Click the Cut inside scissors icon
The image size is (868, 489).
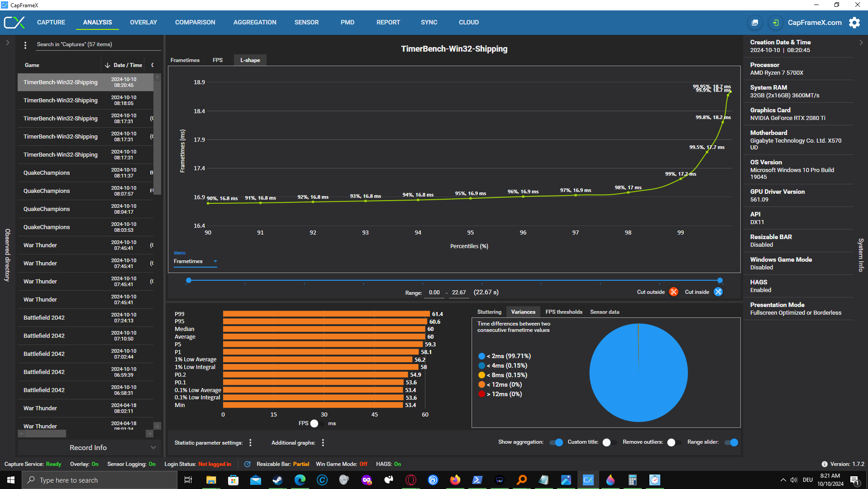point(718,292)
